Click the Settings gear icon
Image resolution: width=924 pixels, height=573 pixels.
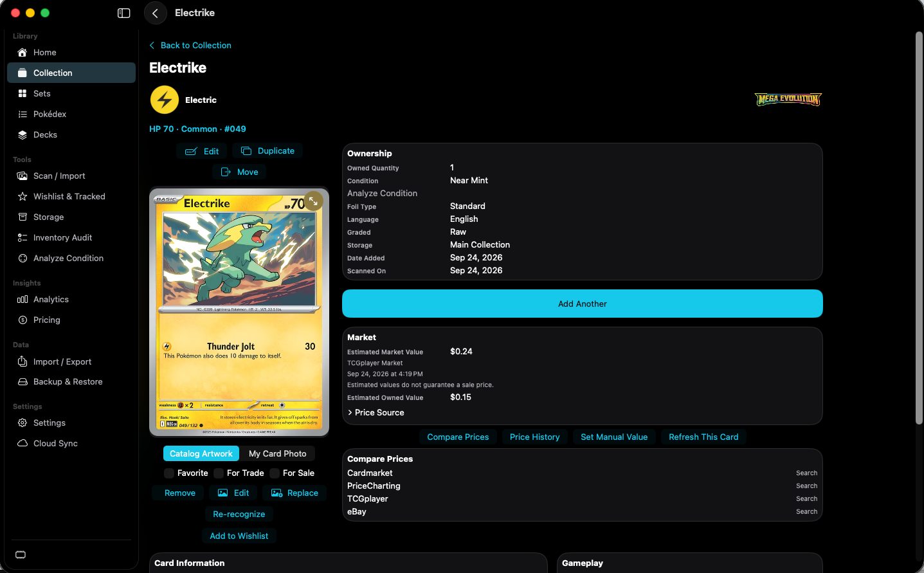(23, 423)
